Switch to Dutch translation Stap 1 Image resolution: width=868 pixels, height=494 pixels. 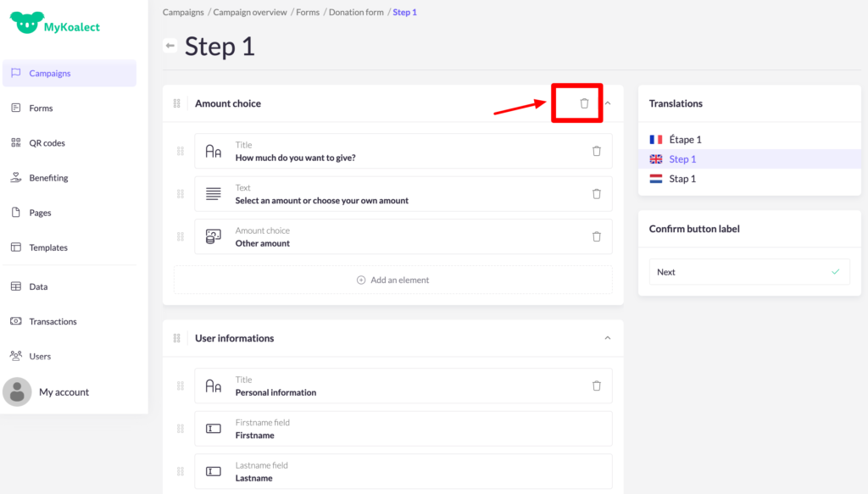coord(682,179)
